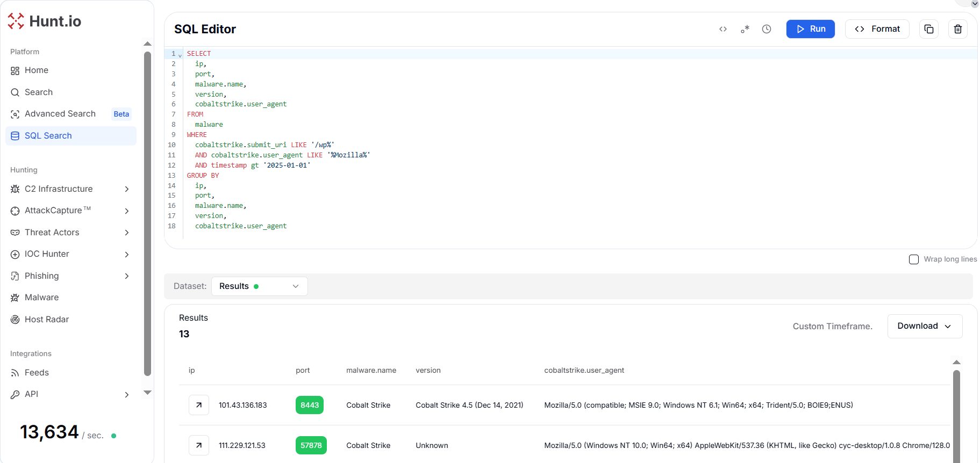Click the Hunt.io logo
This screenshot has width=980, height=463.
[45, 21]
